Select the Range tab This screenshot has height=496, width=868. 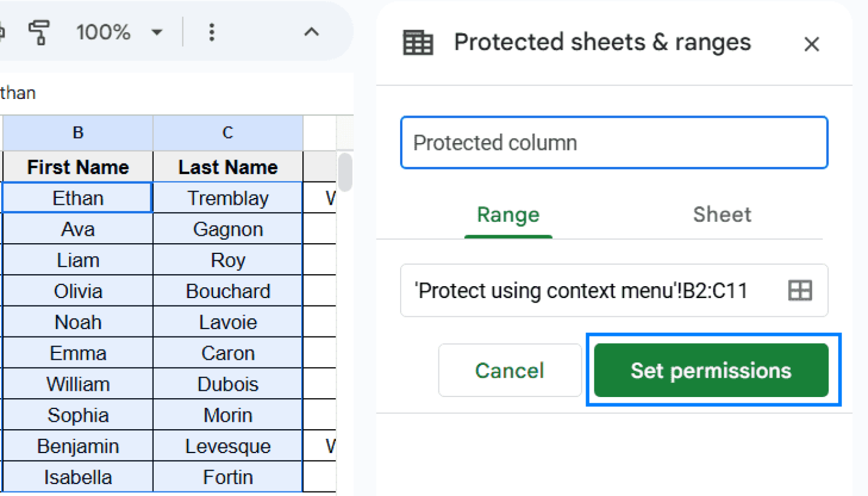(507, 215)
